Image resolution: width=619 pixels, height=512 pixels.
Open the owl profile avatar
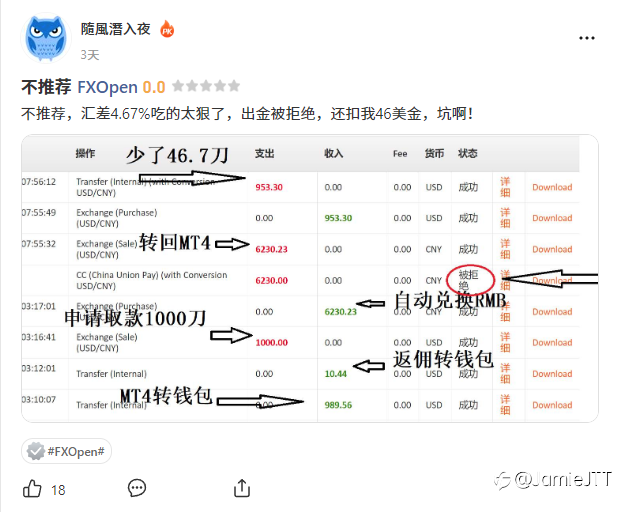point(46,38)
